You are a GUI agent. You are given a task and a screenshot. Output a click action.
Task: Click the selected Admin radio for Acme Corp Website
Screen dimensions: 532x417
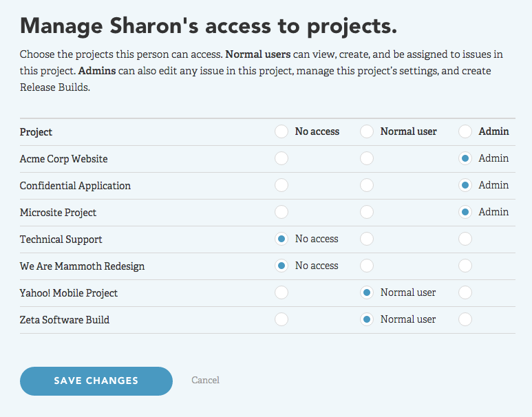465,158
